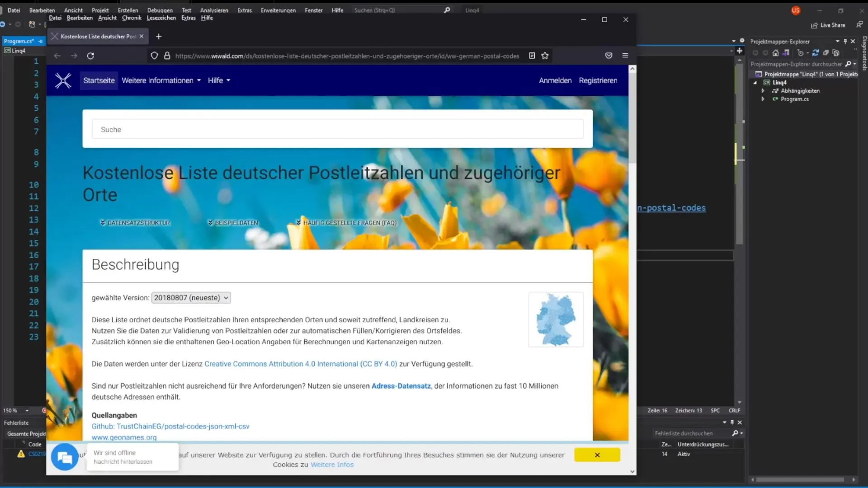Open Visual Studio search magnifier icon
The width and height of the screenshot is (868, 488).
coord(447,10)
